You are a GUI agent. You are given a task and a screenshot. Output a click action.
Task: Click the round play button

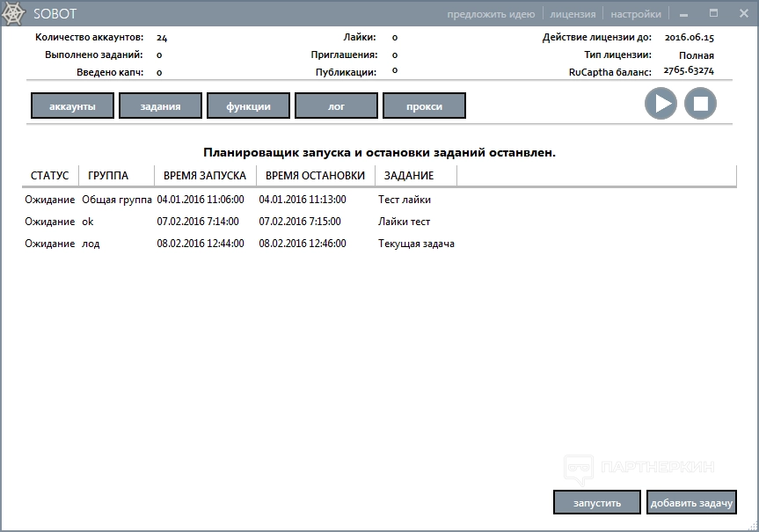pyautogui.click(x=660, y=104)
